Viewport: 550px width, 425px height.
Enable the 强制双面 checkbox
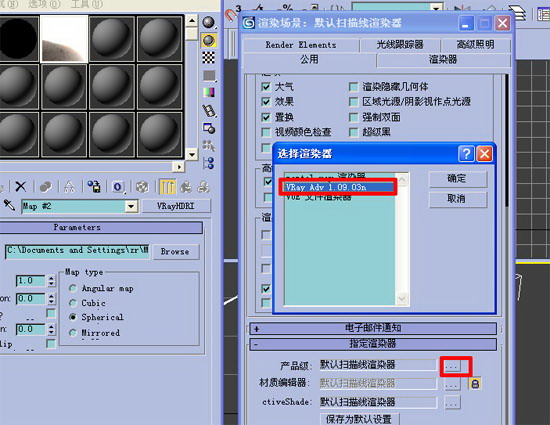tap(354, 117)
